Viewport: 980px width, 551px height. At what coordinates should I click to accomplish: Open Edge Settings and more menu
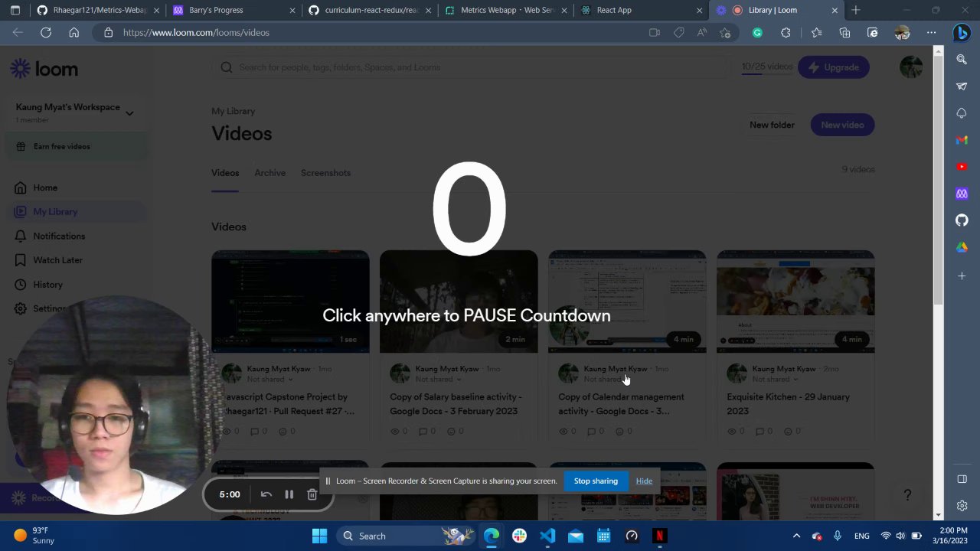931,33
